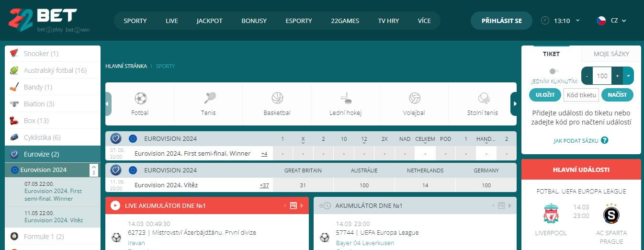644x250 pixels.
Task: Open the time zone dropdown next to 13:10
Action: tap(578, 21)
